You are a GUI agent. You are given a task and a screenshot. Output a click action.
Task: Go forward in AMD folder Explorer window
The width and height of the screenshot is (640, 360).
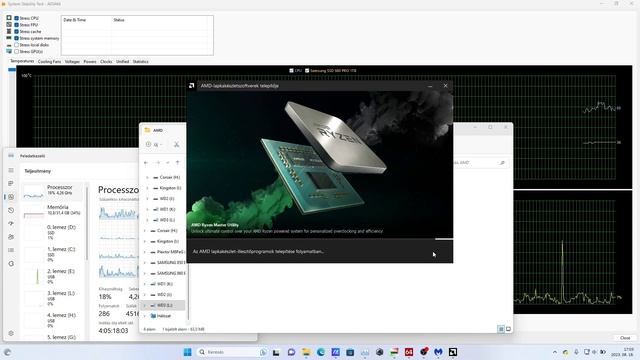point(158,162)
